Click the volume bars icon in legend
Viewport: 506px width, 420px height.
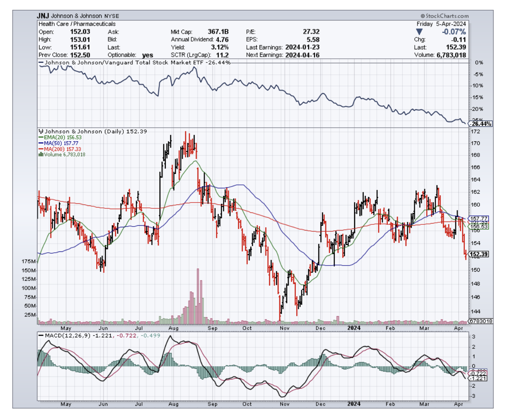pyautogui.click(x=41, y=155)
